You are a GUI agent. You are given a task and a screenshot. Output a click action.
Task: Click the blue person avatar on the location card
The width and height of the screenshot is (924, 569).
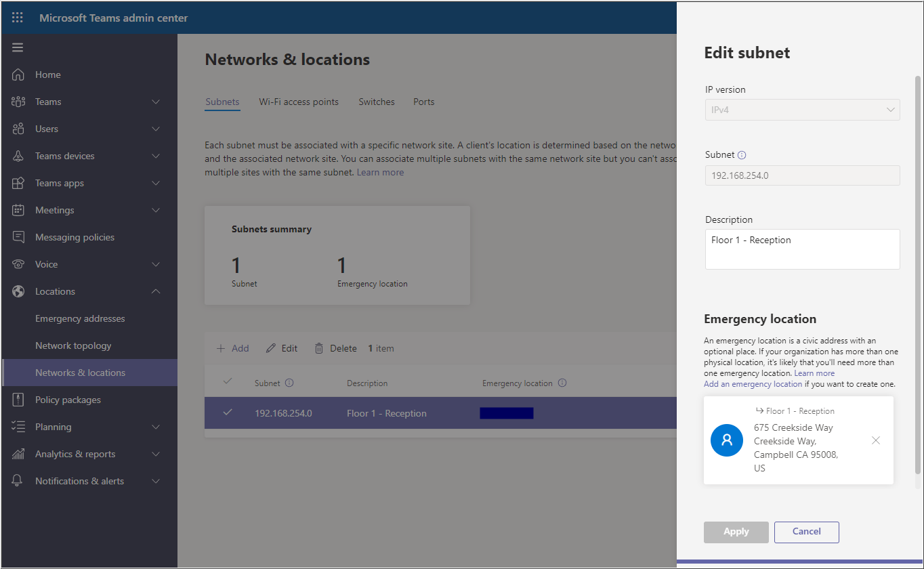click(727, 440)
